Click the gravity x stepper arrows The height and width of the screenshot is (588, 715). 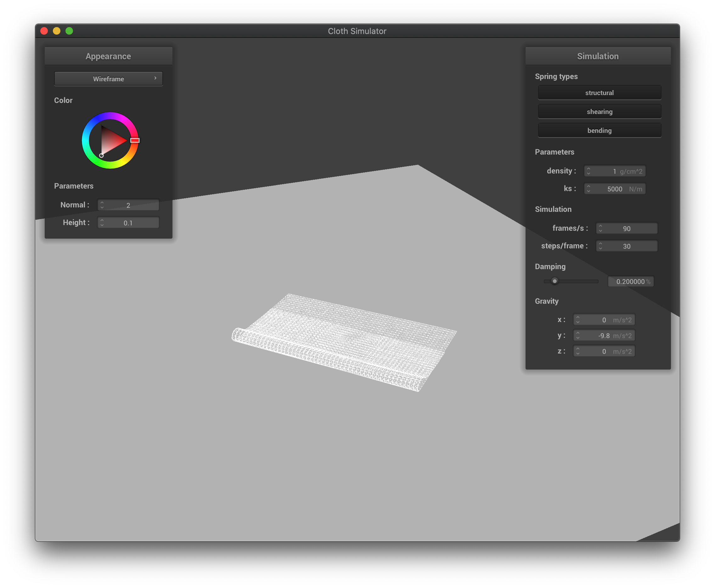pos(577,320)
